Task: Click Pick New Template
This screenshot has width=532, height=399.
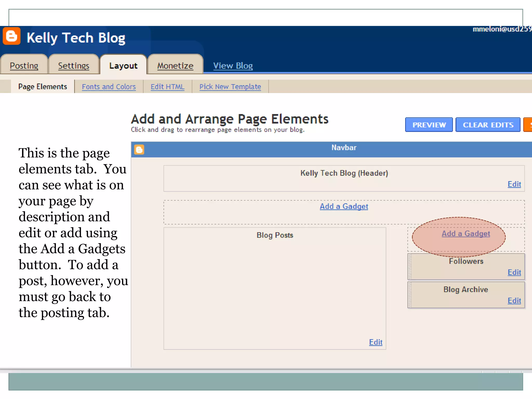Action: pos(230,87)
